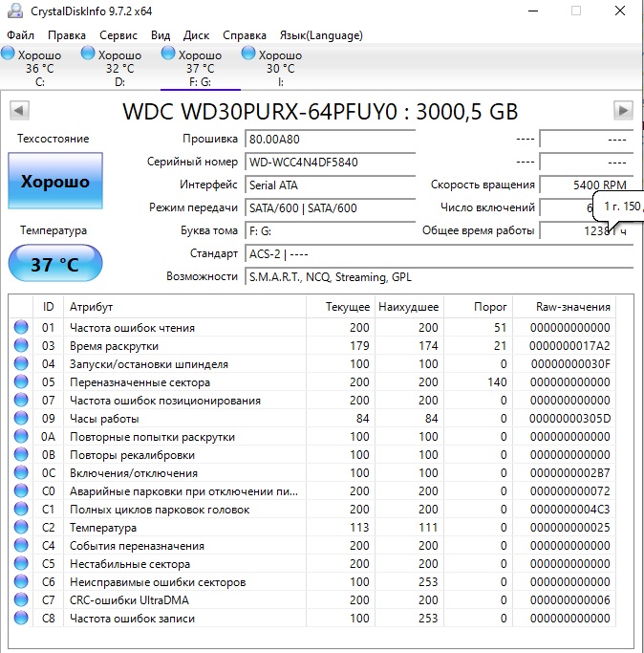Click the Интерфейс field Serial ATA
Screen dimensions: 644x653
[330, 185]
